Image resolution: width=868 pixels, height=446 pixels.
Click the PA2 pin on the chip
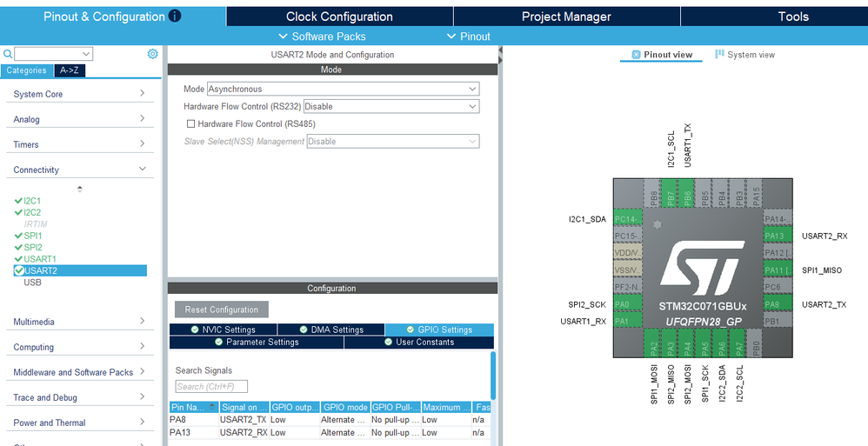pos(654,343)
